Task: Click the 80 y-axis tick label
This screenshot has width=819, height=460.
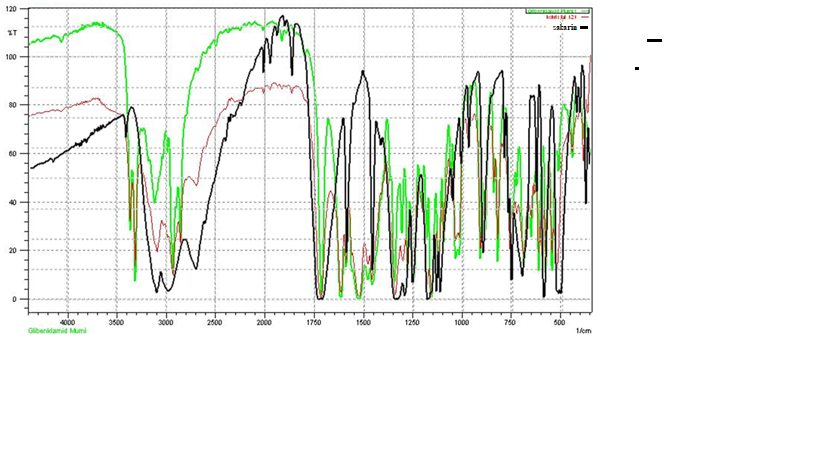Action: 13,105
